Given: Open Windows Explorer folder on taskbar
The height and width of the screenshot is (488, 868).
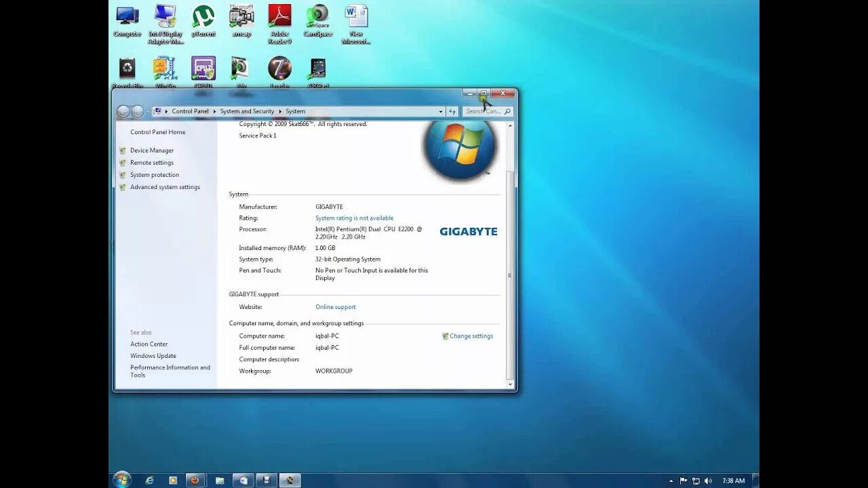Looking at the screenshot, I should 219,481.
